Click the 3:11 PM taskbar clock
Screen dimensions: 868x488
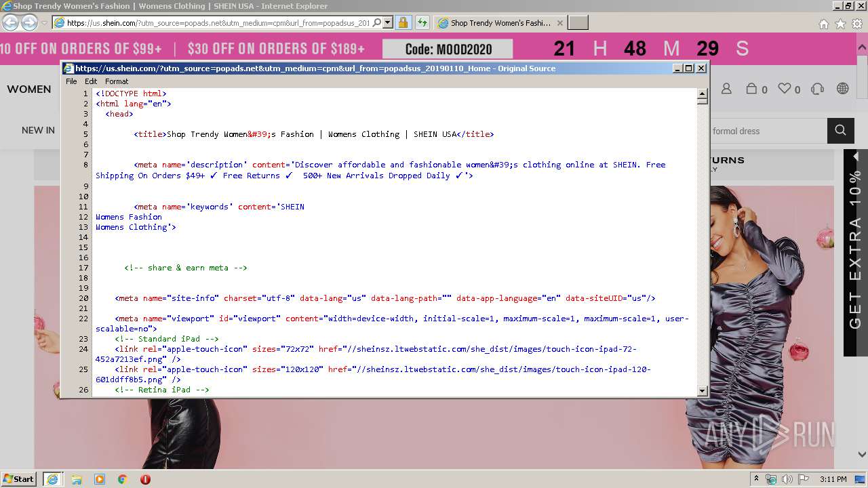coord(833,479)
